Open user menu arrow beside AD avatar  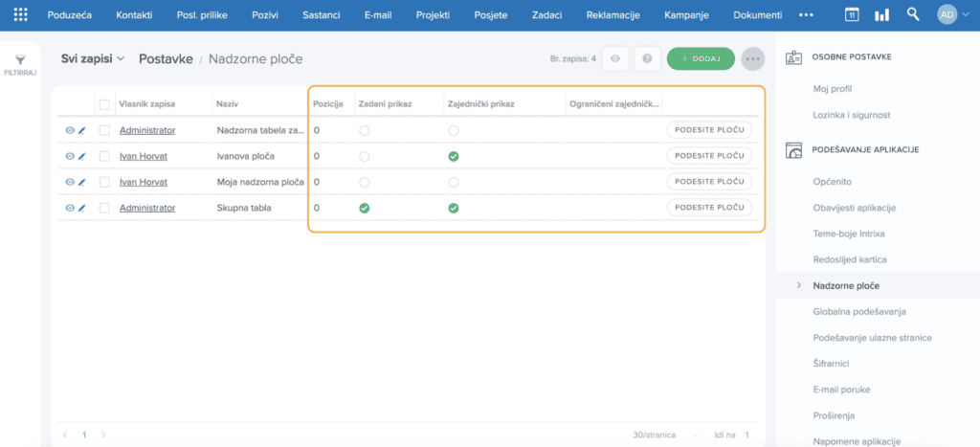coord(967,15)
